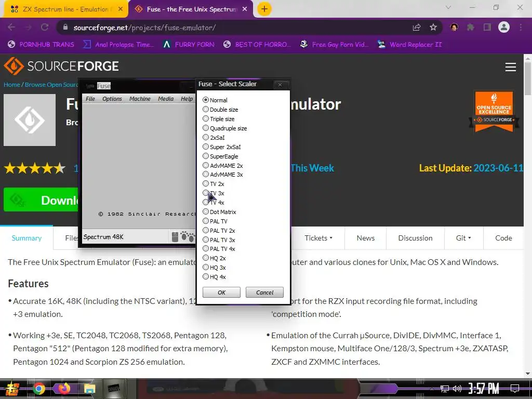Expand the Tickets dropdown tab
532x399 pixels.
[x=318, y=238]
